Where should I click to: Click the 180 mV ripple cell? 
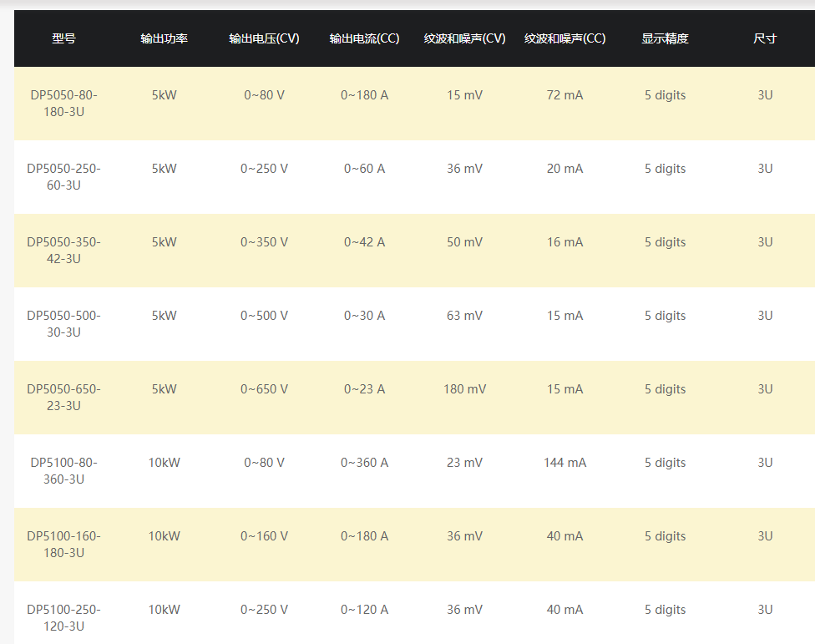pyautogui.click(x=464, y=389)
